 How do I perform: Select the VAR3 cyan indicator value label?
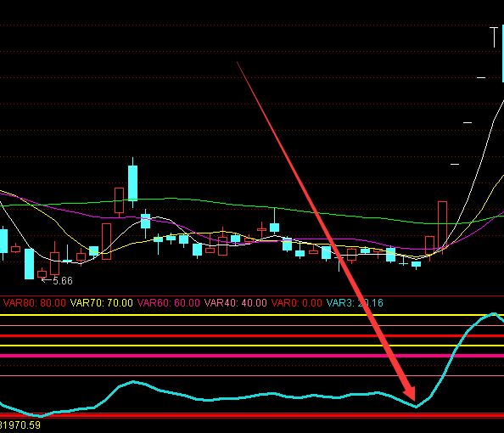(355, 303)
